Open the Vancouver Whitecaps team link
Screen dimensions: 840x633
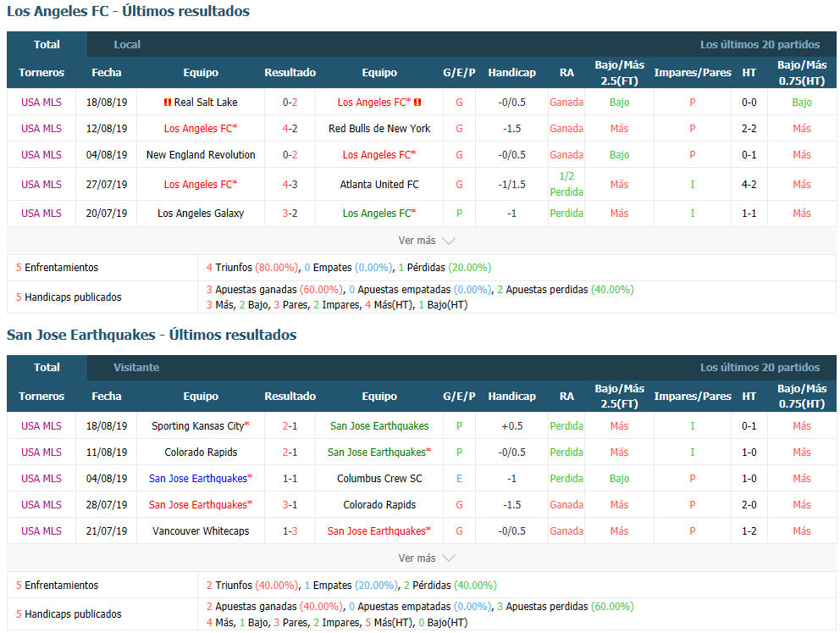pyautogui.click(x=201, y=531)
